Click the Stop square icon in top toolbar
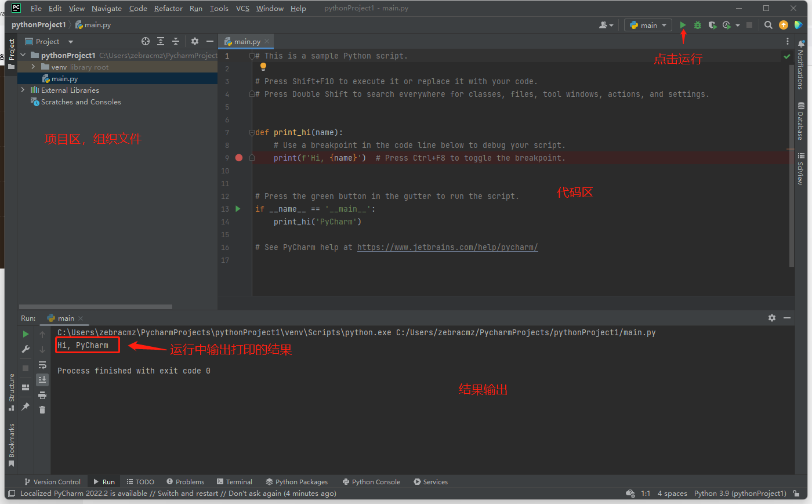 point(749,25)
